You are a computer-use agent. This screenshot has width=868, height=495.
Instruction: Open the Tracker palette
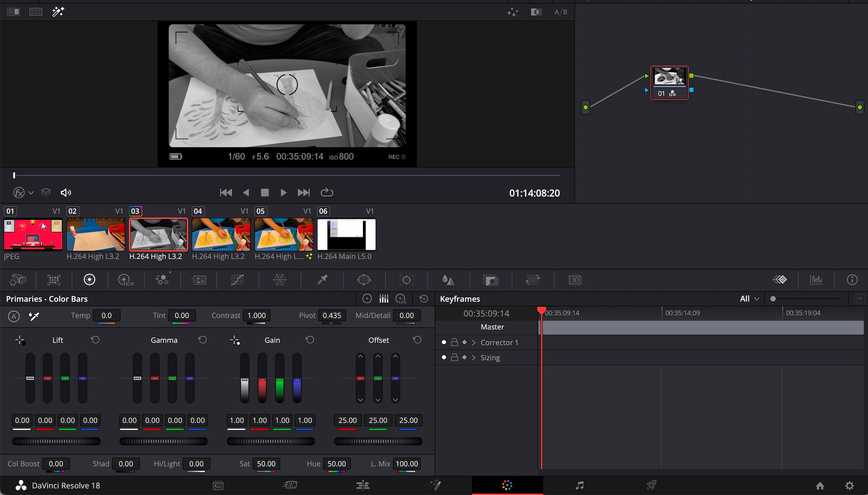406,280
